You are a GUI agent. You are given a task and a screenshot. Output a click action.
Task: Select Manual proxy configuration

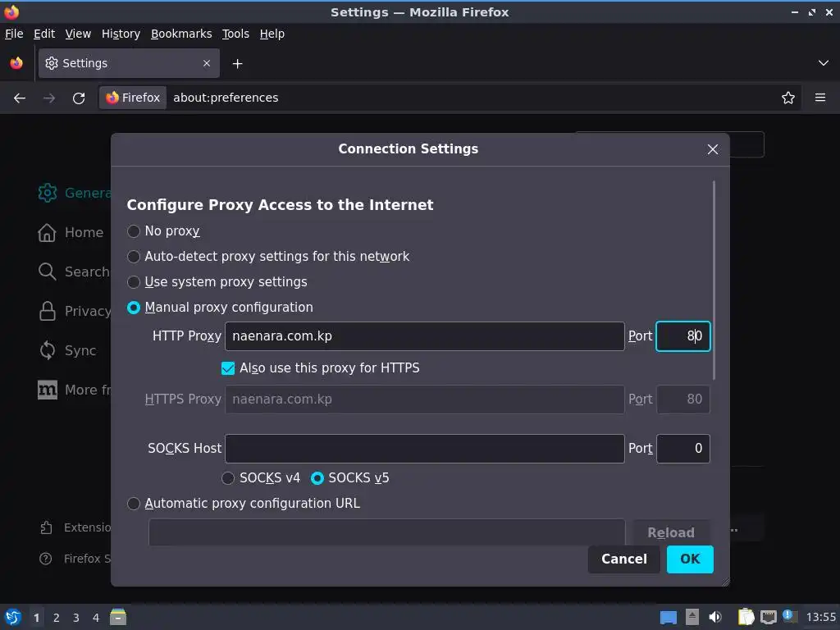134,308
